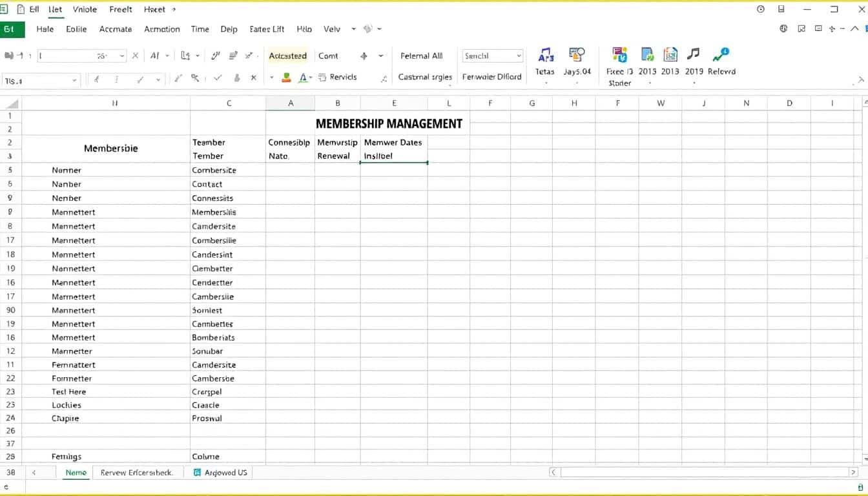Click the horizontal scrollbar right arrow
The height and width of the screenshot is (496, 868).
coord(854,472)
